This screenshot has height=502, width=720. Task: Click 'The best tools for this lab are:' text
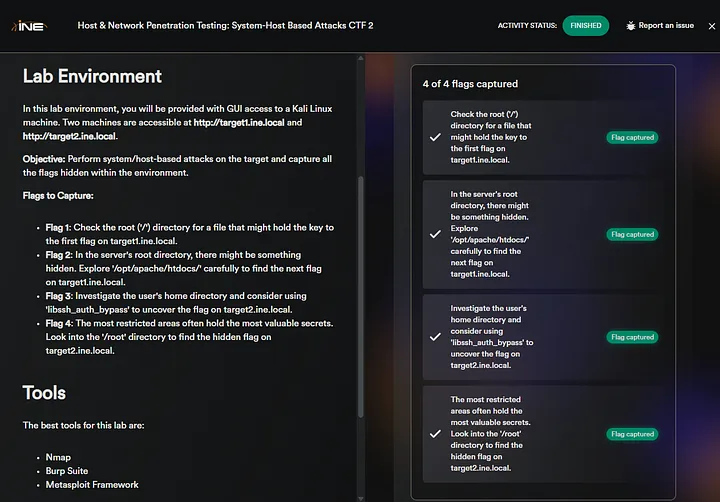coord(84,426)
